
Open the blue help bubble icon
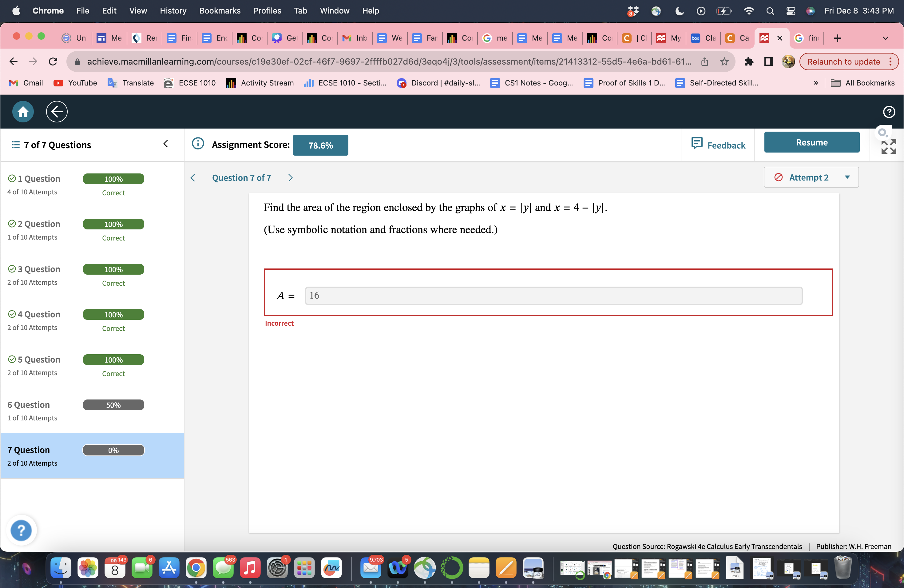pos(21,530)
